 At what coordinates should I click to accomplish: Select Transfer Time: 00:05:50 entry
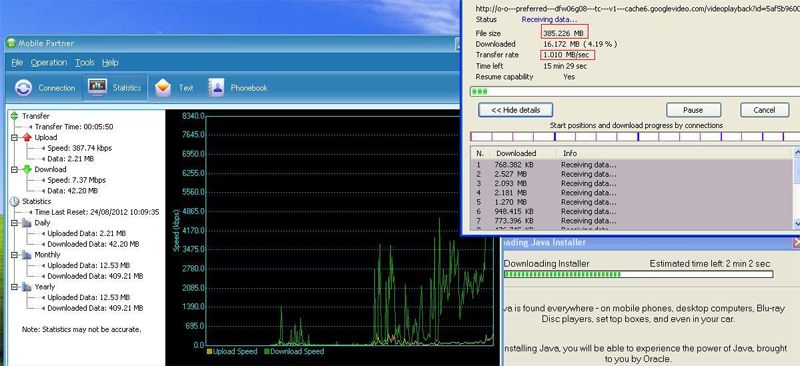coord(74,127)
